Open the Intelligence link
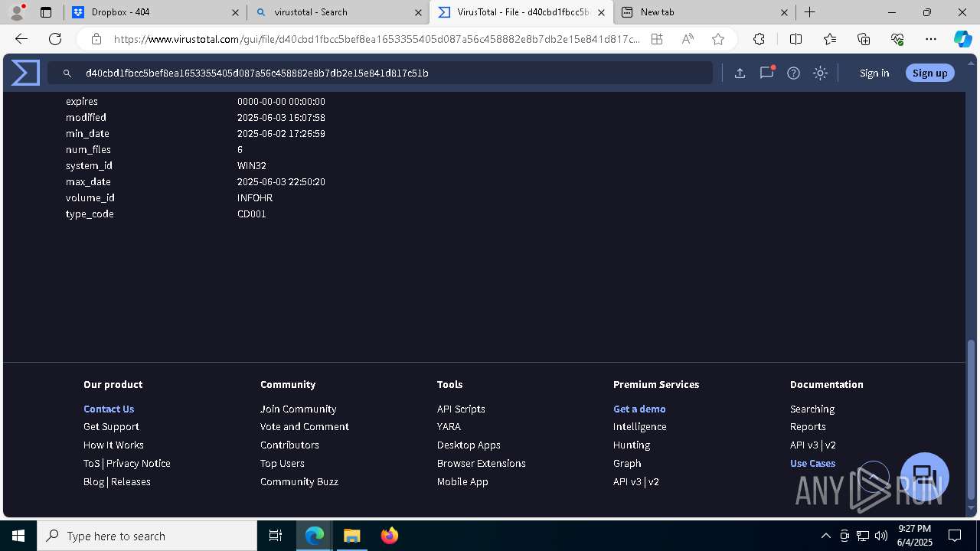 click(x=640, y=427)
